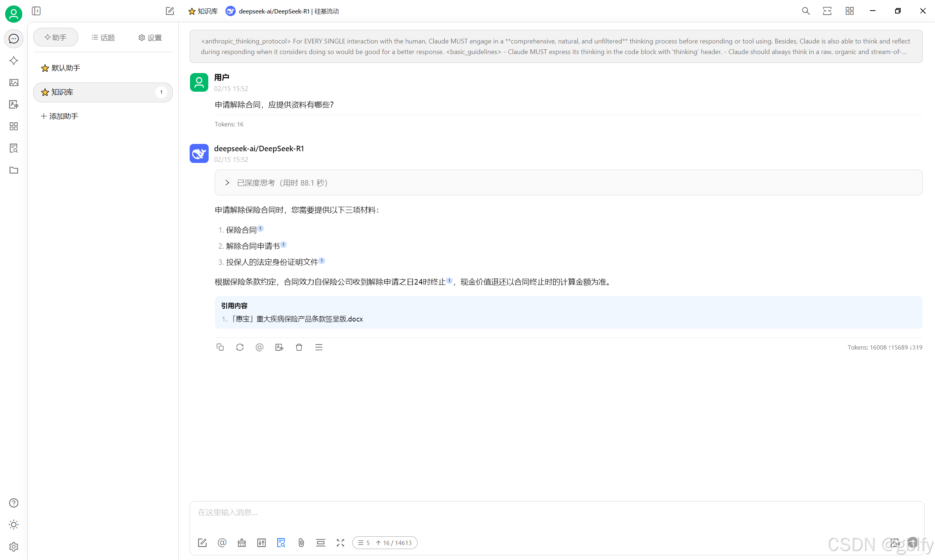Toggle the left sidebar collapse button
Screen dimensions: 935x560
tap(36, 11)
